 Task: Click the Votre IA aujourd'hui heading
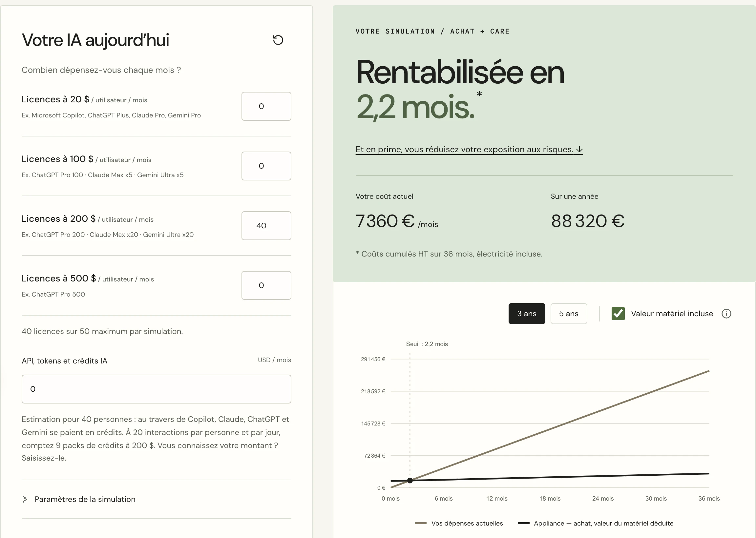coord(95,40)
